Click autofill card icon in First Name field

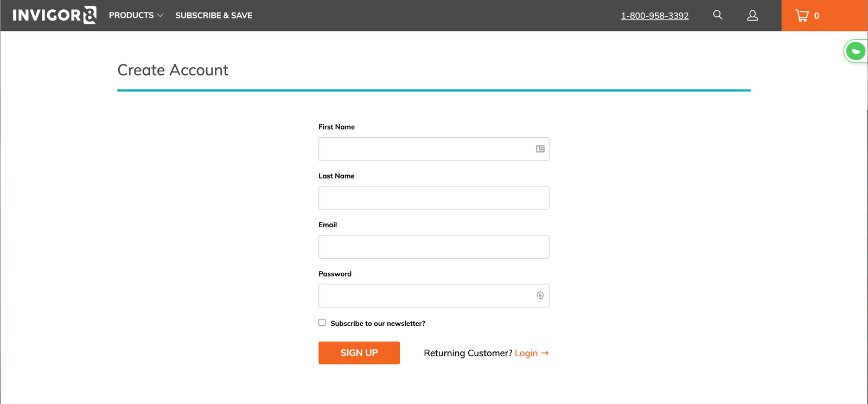point(540,149)
